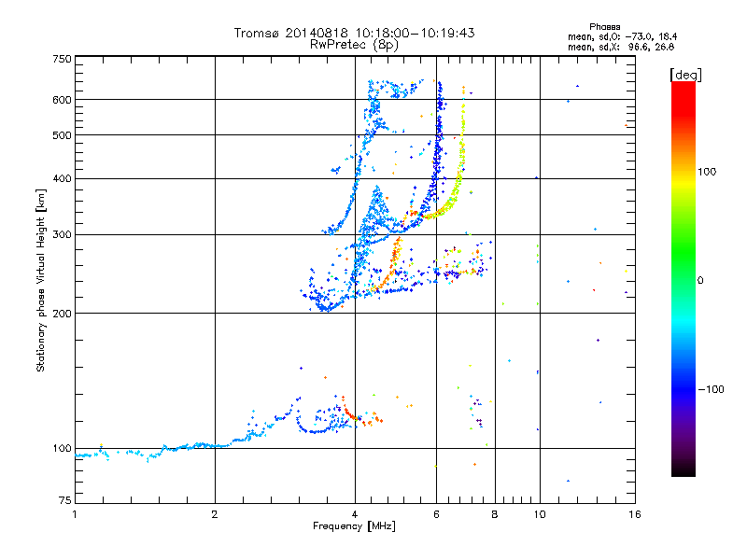Click the x-axis '16' tick label
The height and width of the screenshot is (560, 747).
point(635,514)
